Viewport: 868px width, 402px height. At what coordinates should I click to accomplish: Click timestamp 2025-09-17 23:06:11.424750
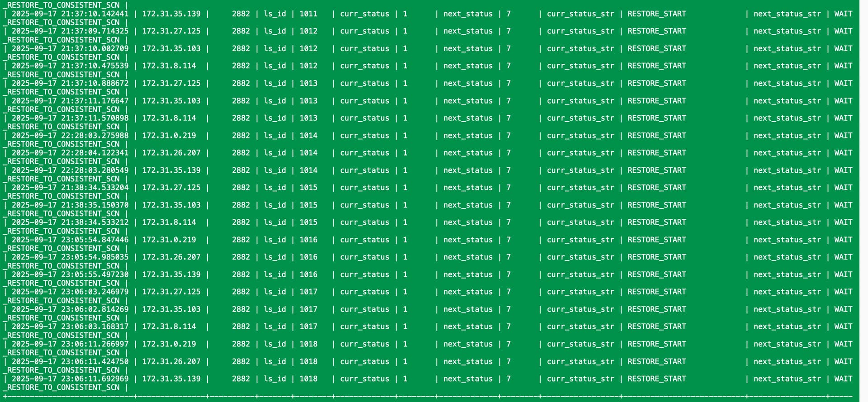[70, 362]
